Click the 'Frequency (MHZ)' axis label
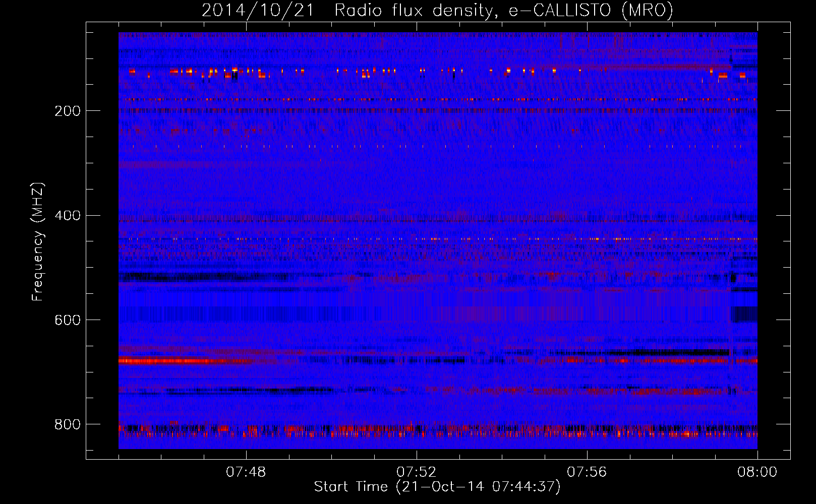This screenshot has height=504, width=816. pyautogui.click(x=38, y=241)
